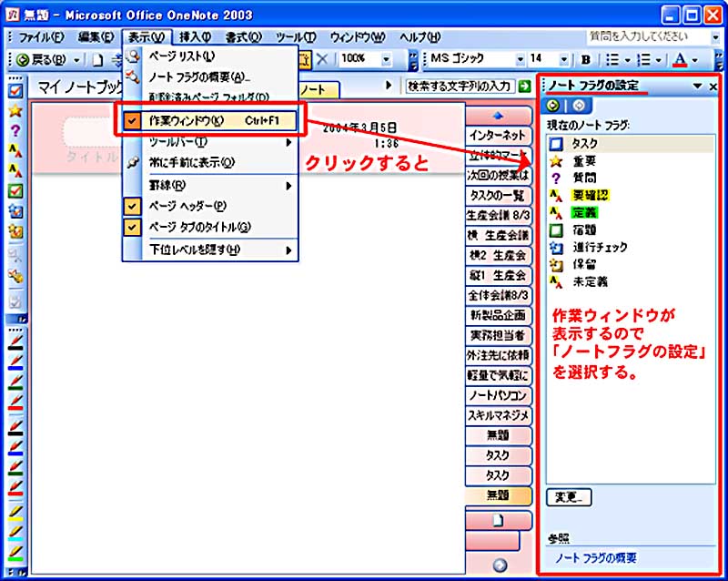
Task: Open the font size 14 dropdown
Action: coord(563,59)
